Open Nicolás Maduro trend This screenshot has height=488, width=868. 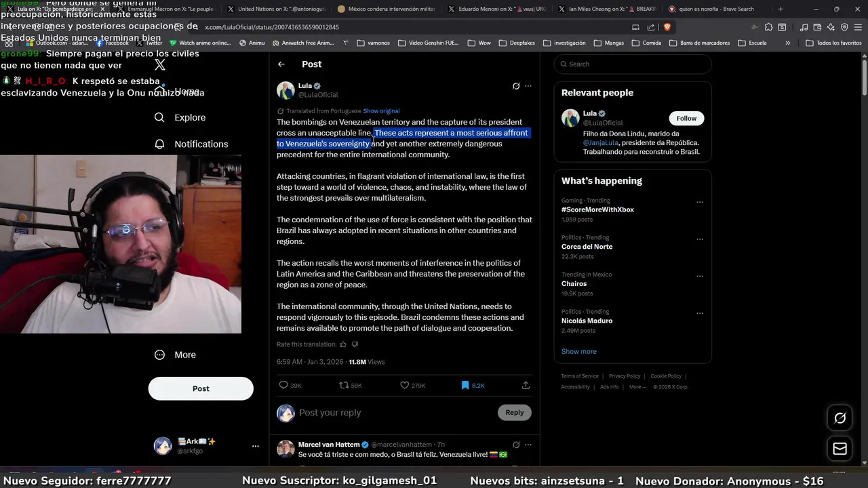click(x=587, y=321)
